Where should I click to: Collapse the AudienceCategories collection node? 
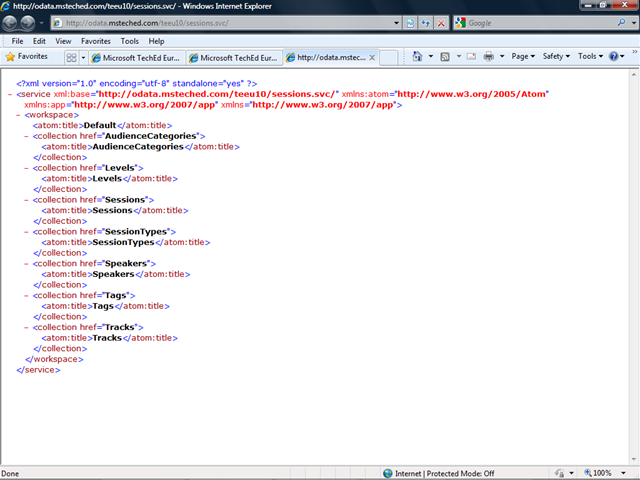click(x=27, y=135)
